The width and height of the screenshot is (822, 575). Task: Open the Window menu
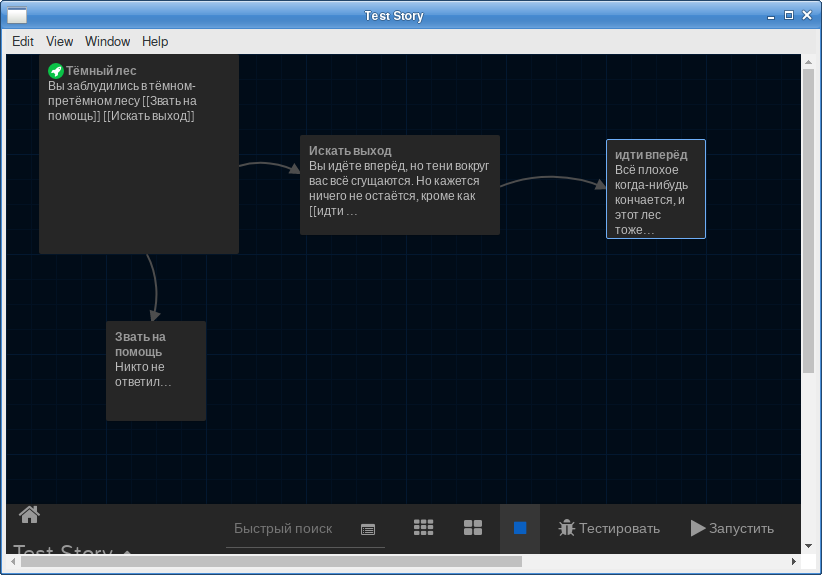tap(107, 41)
